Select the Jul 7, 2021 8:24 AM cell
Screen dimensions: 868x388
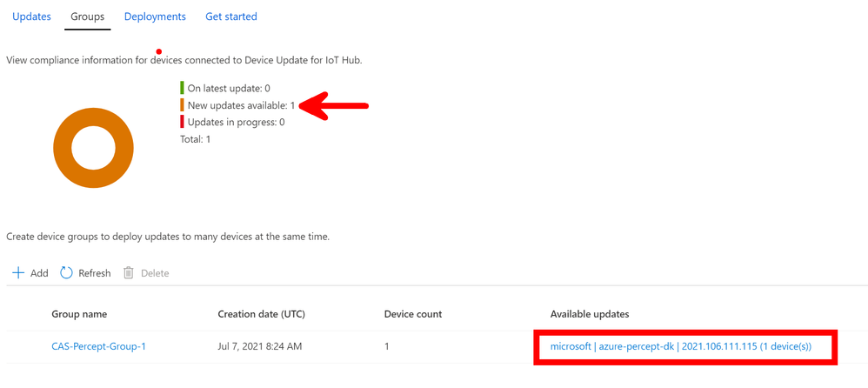(260, 346)
